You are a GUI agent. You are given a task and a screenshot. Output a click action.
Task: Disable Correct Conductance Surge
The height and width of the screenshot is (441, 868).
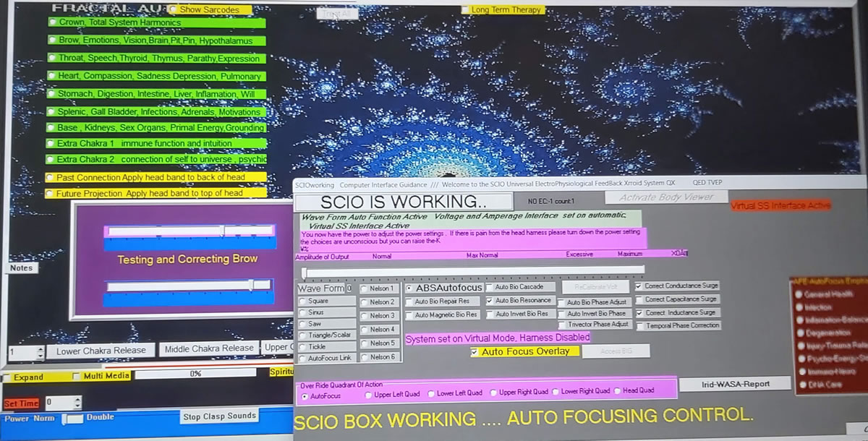[x=638, y=286]
